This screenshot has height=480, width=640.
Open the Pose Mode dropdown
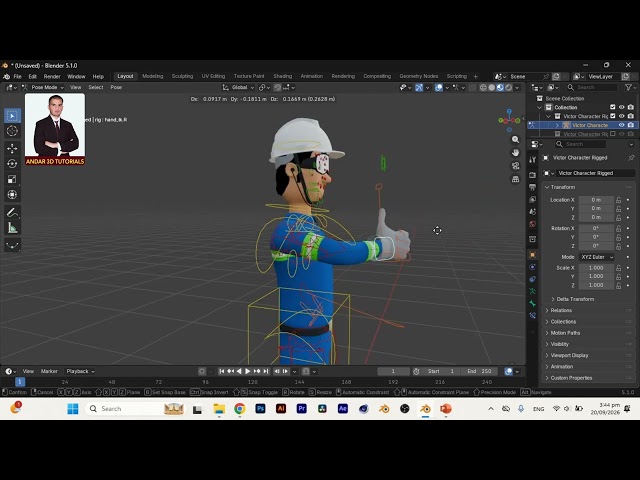[44, 87]
